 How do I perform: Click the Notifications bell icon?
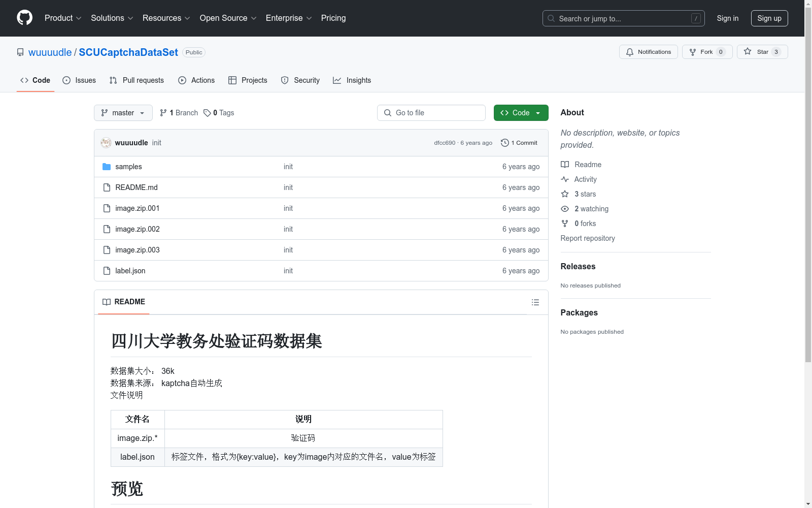pos(630,52)
